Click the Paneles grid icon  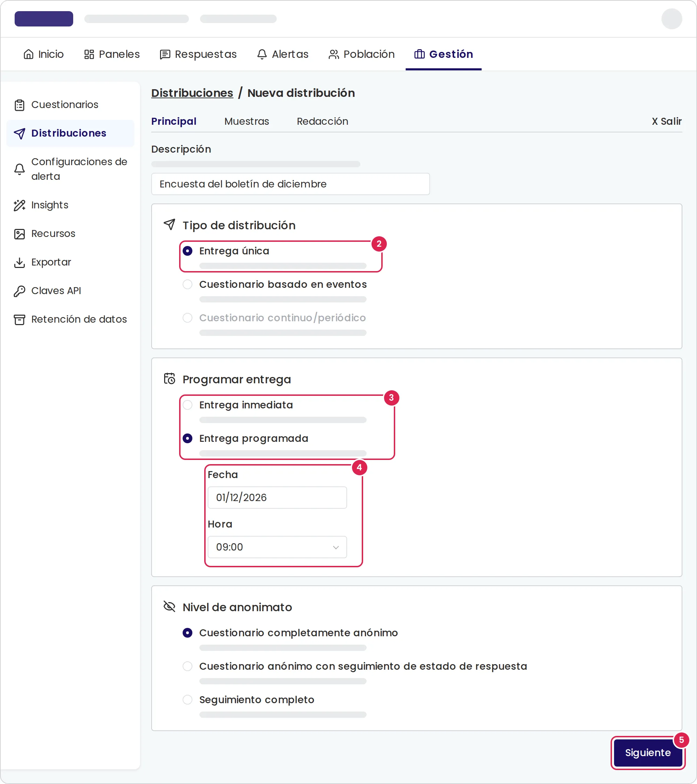click(89, 54)
